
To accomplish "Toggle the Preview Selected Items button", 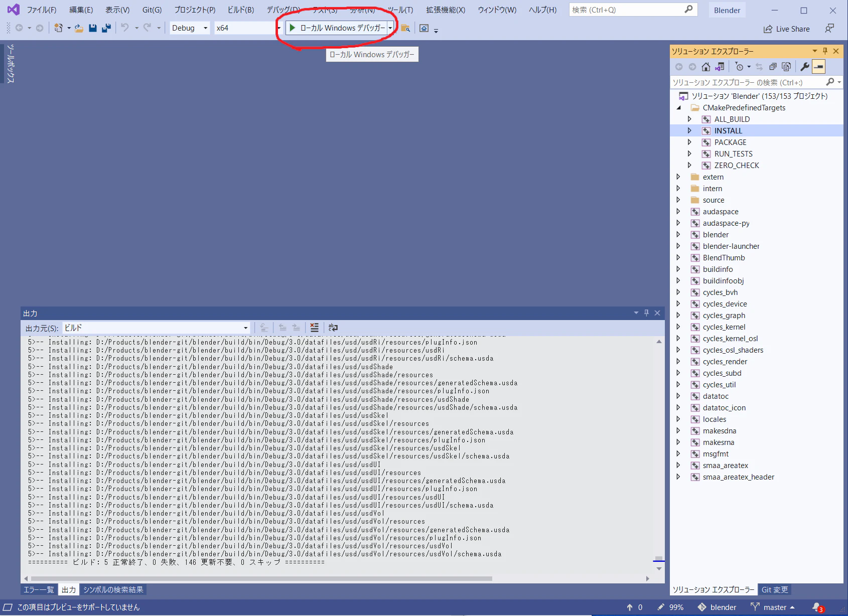I will tap(818, 67).
